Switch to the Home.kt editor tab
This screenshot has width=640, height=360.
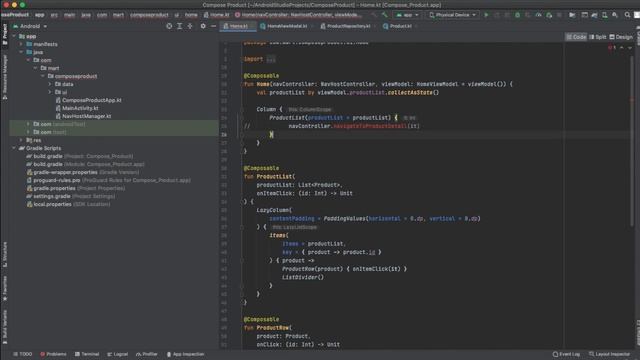pyautogui.click(x=238, y=26)
